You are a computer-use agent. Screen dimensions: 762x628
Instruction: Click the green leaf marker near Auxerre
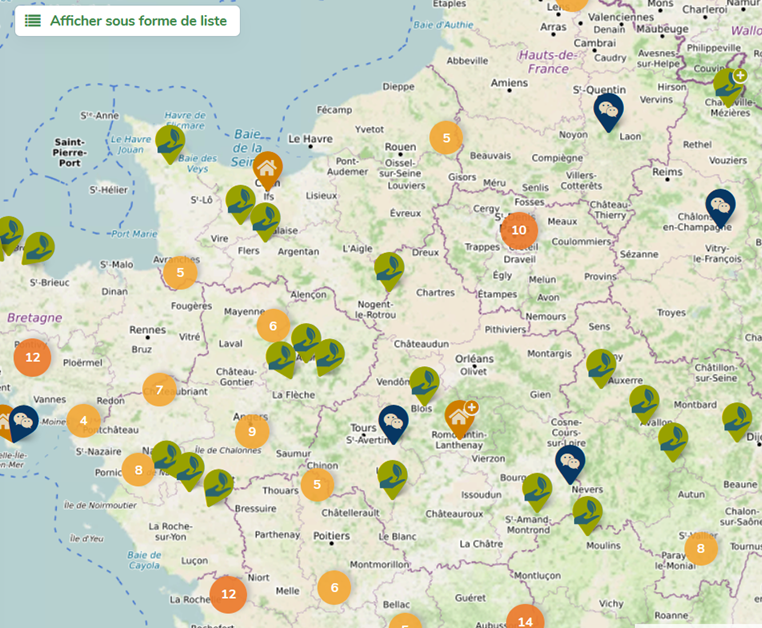601,366
